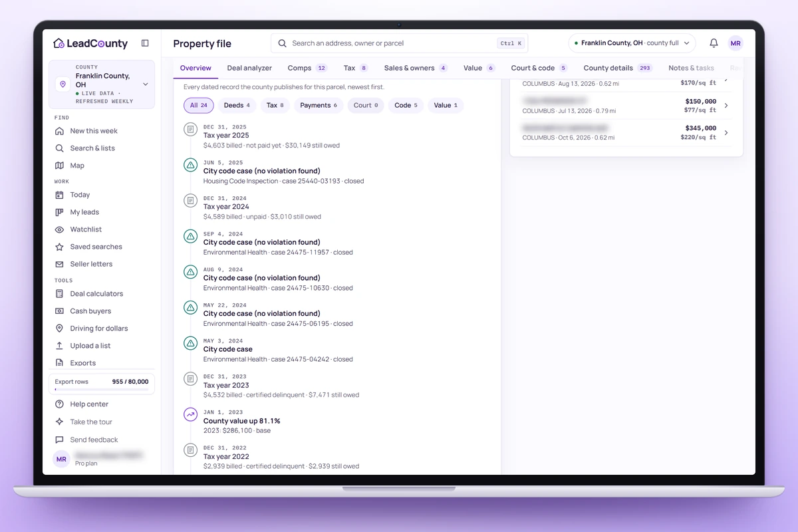This screenshot has height=532, width=798.
Task: Expand the $150,000 comp row chevron
Action: click(x=726, y=106)
